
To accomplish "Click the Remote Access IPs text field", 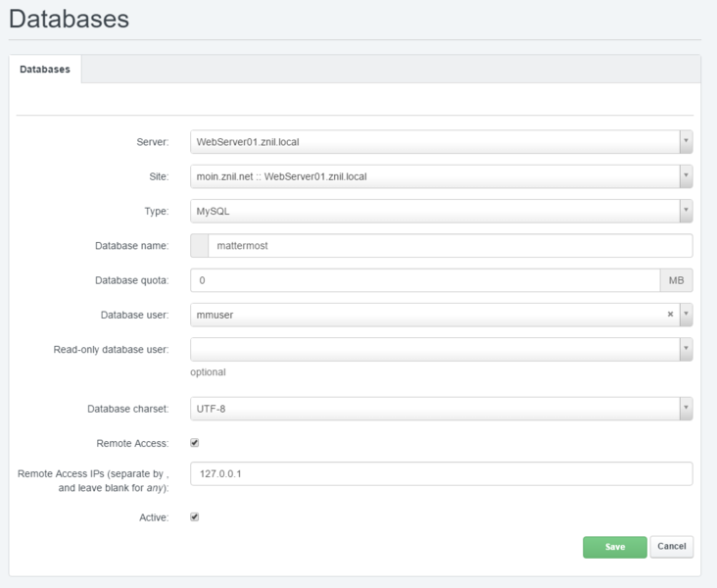I will [x=441, y=473].
